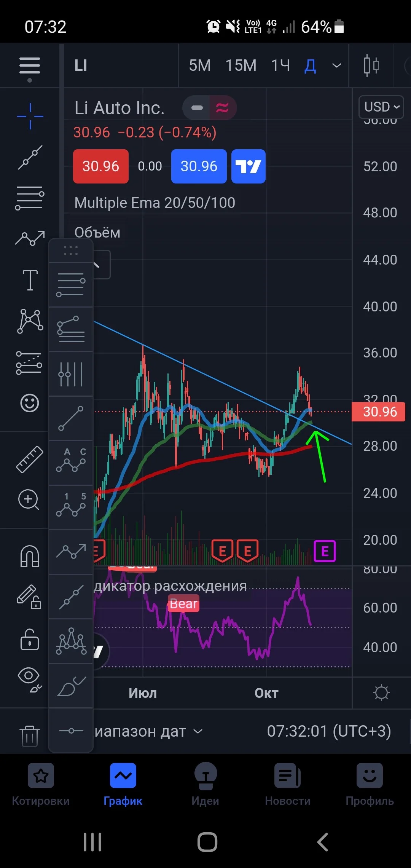Select the ABC pattern tool
The width and height of the screenshot is (411, 868).
tap(71, 463)
